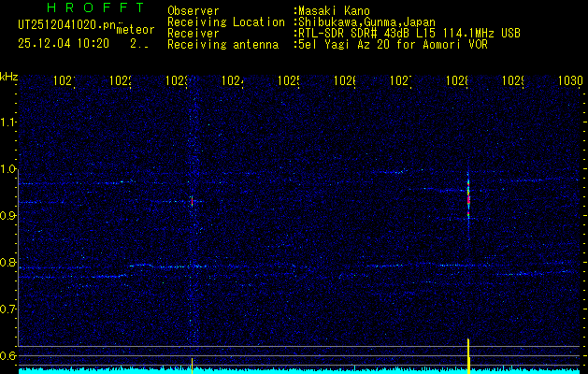Click the 0.6 kHz frequency axis label
588x374 pixels.
tap(8, 355)
